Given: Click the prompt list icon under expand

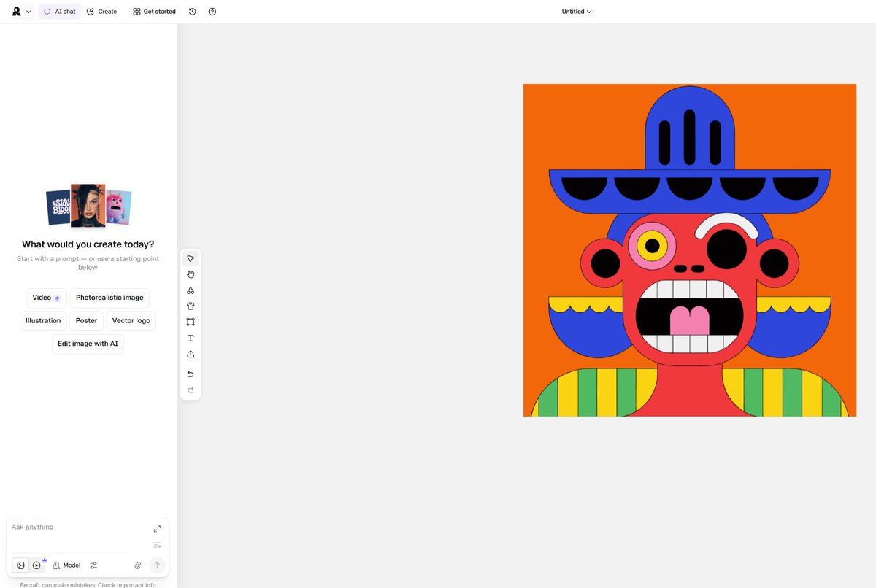Looking at the screenshot, I should 157,545.
